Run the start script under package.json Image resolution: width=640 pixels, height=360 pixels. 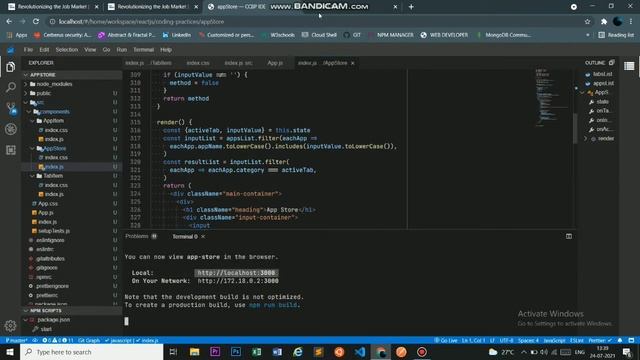(x=46, y=329)
